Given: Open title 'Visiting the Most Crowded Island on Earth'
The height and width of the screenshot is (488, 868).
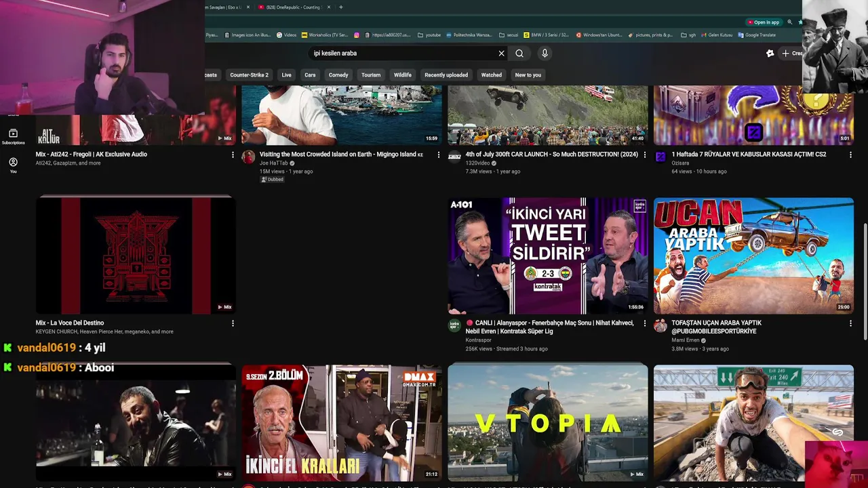Looking at the screenshot, I should pos(341,155).
